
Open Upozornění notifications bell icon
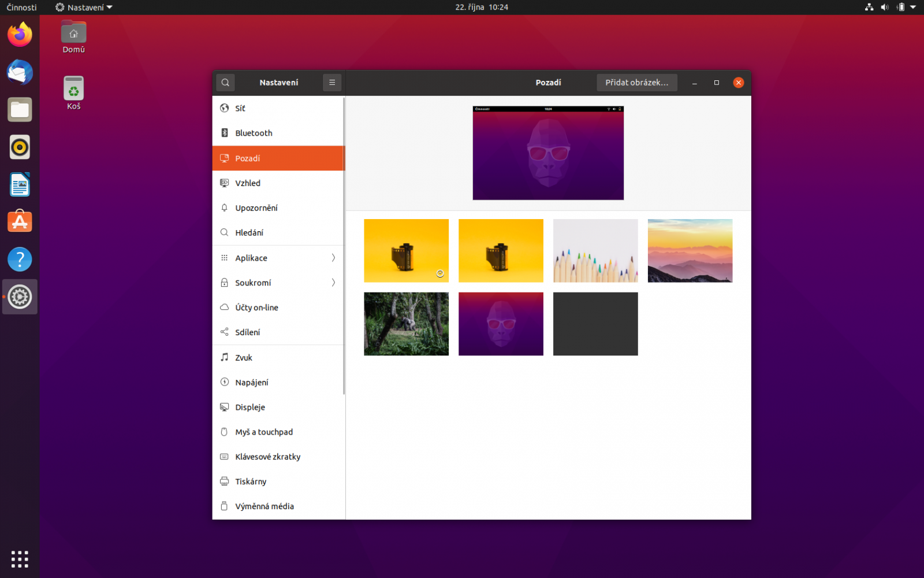[x=225, y=208]
